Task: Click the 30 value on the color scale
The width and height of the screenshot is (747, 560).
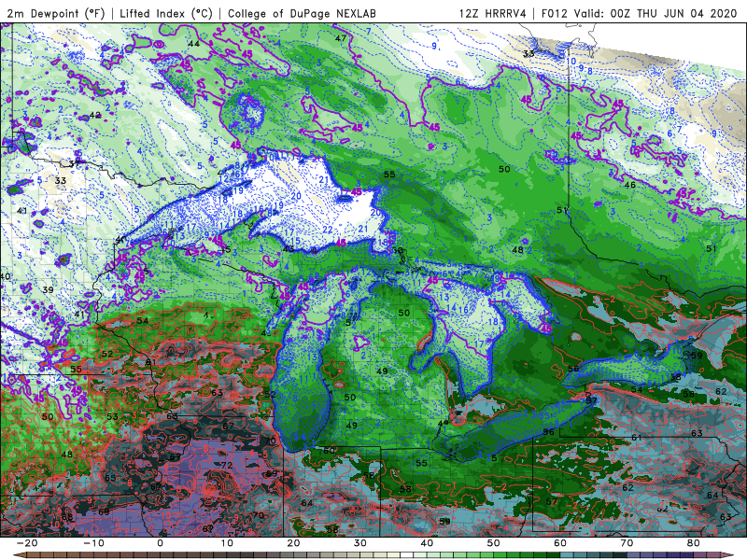Action: (360, 543)
